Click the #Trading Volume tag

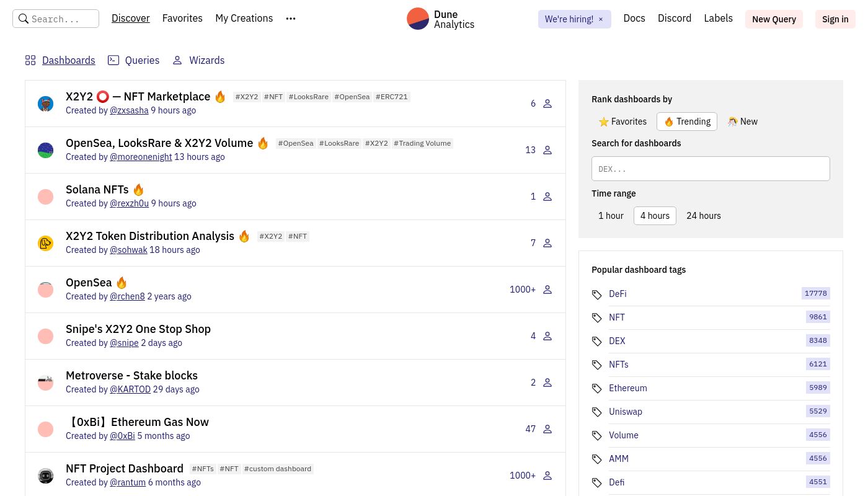[x=422, y=143]
